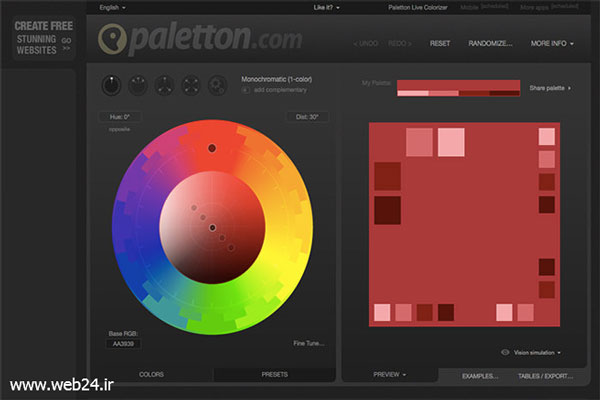
Task: Click the bottom-left light pink swatch in the preview
Action: click(x=382, y=312)
